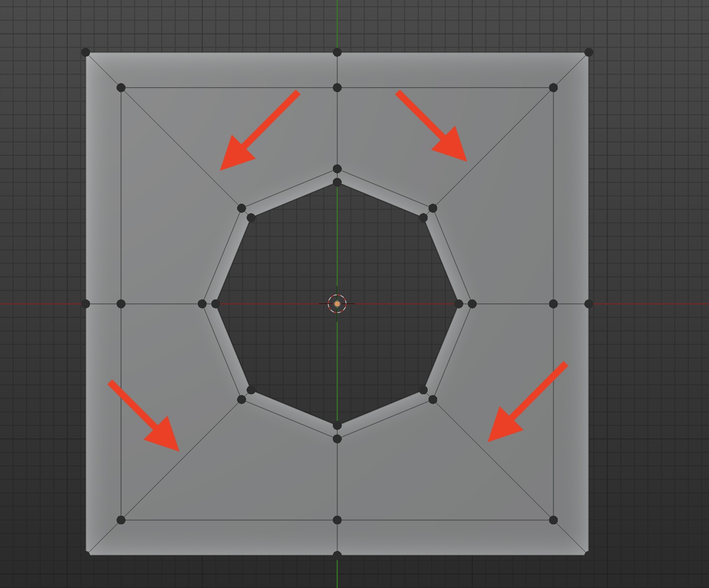Viewport: 709px width, 588px height.
Task: Select the inner octagon hole's leftmost vertex
Action: point(215,304)
